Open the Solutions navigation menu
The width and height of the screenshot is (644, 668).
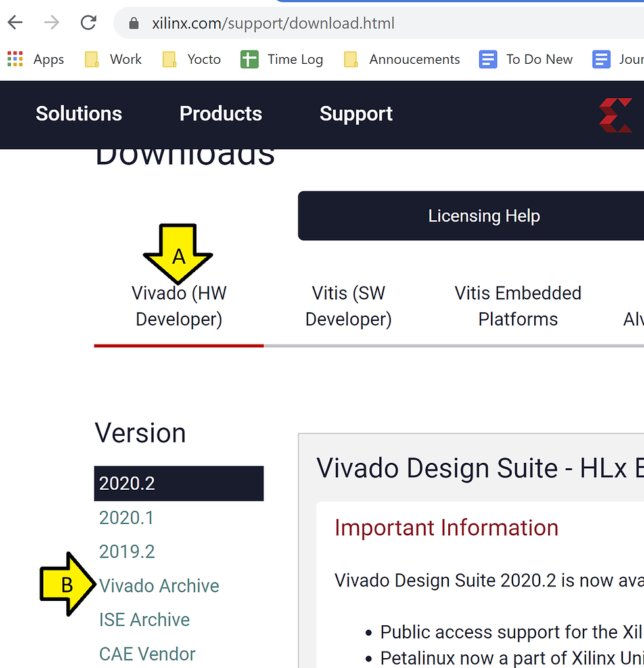coord(79,114)
